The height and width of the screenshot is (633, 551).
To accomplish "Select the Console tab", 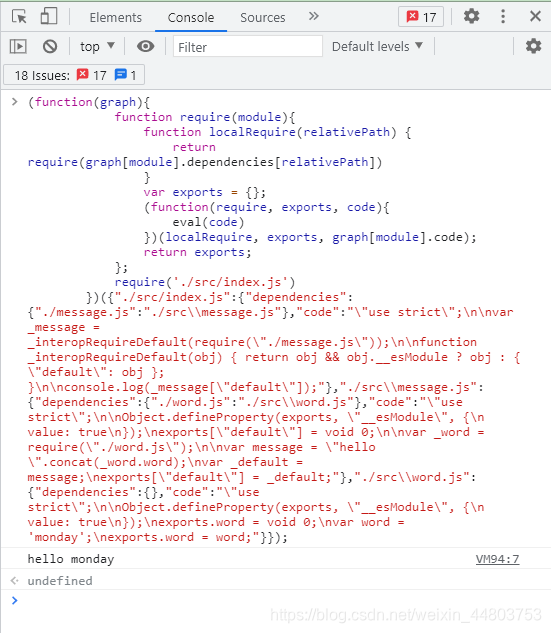I will coord(191,17).
